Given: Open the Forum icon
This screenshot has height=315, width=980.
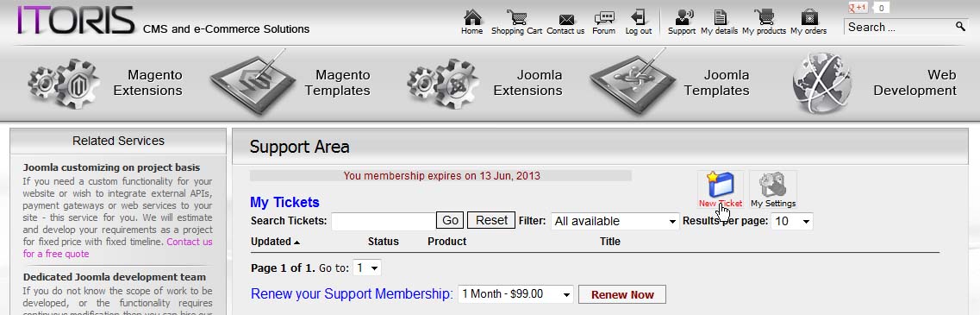Looking at the screenshot, I should 604,18.
